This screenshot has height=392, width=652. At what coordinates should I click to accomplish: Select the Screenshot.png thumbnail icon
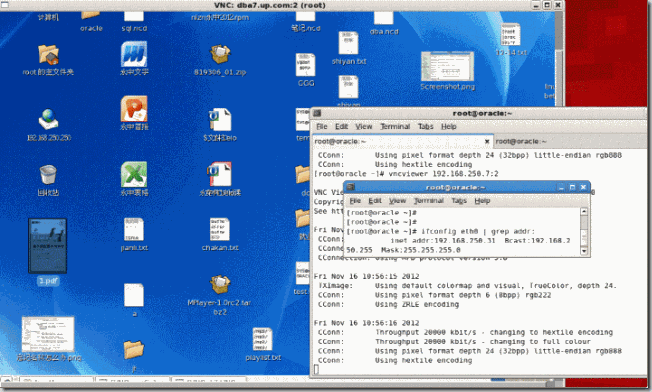[447, 67]
